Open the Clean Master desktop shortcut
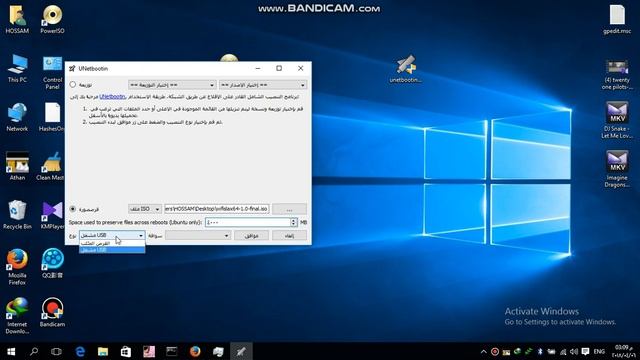The width and height of the screenshot is (640, 360). coord(51,166)
